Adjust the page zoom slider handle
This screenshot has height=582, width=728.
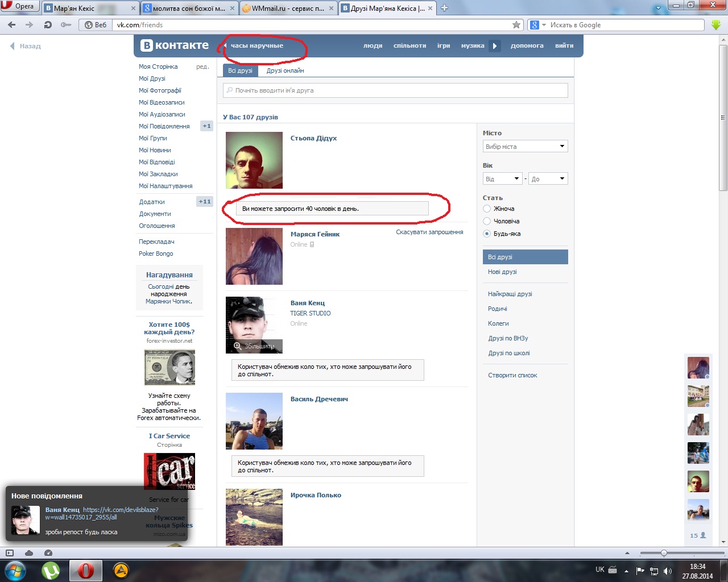coord(664,553)
